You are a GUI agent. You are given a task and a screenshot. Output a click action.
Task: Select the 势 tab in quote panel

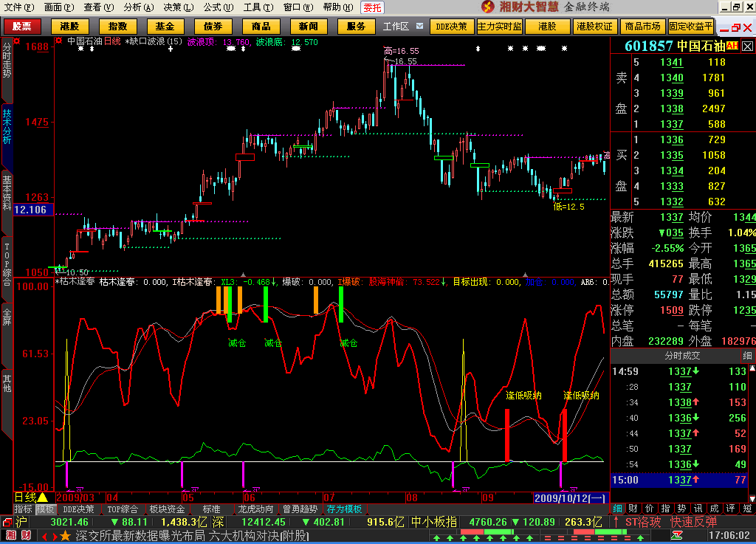pos(681,509)
